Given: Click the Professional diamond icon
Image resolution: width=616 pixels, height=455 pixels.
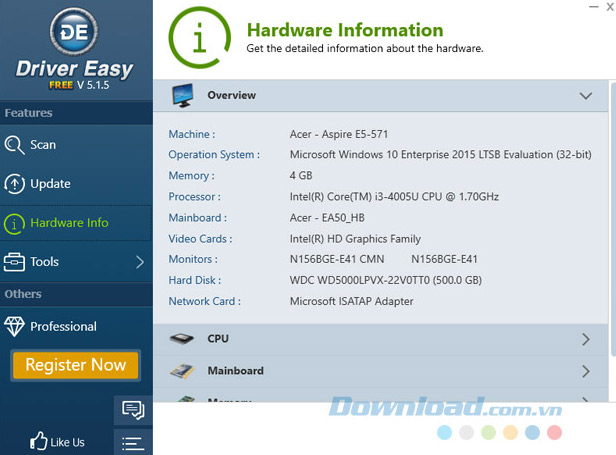Looking at the screenshot, I should (x=14, y=327).
